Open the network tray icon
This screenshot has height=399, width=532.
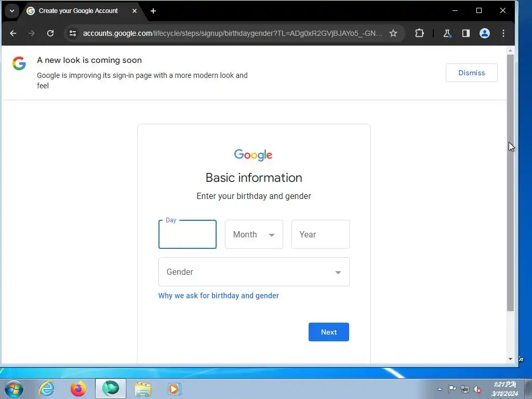(465, 389)
